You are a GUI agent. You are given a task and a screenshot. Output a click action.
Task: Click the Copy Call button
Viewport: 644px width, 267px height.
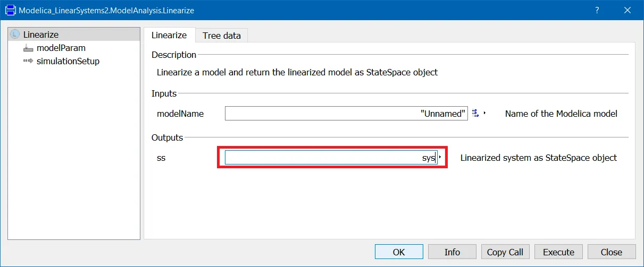(505, 252)
